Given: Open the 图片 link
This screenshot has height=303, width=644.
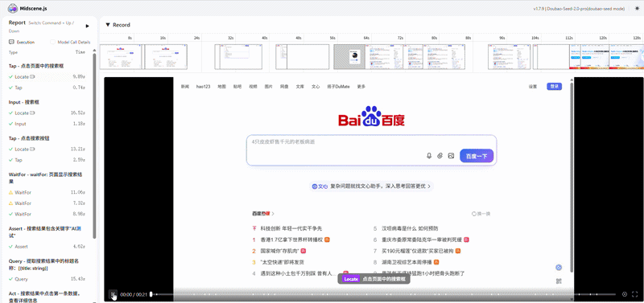Looking at the screenshot, I should (269, 87).
